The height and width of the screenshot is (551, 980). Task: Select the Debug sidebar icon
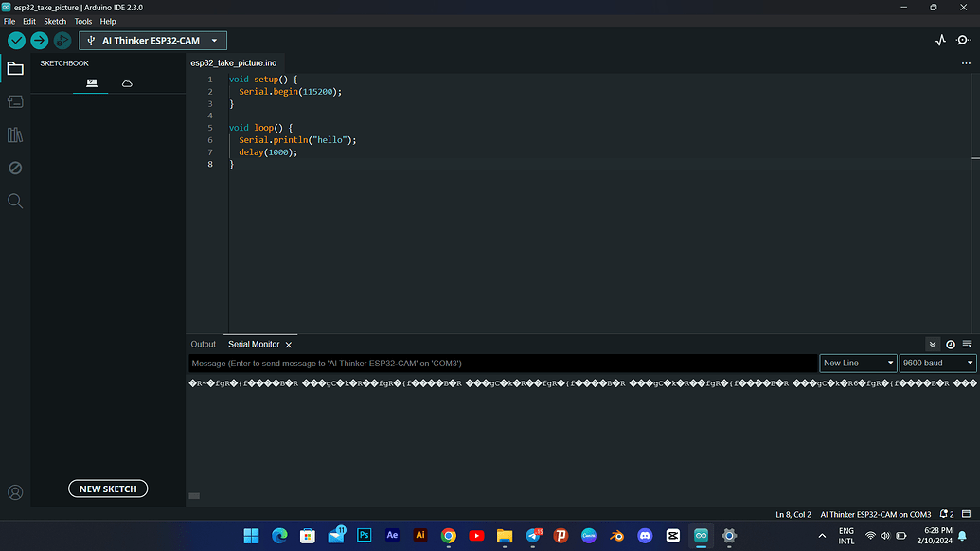pos(15,168)
